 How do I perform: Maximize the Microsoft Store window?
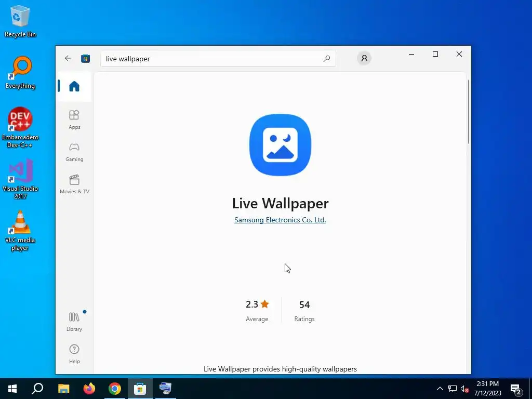(x=435, y=54)
